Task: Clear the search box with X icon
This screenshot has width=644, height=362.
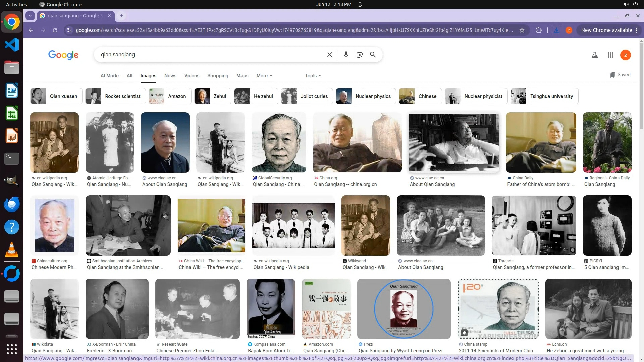Action: tap(329, 55)
